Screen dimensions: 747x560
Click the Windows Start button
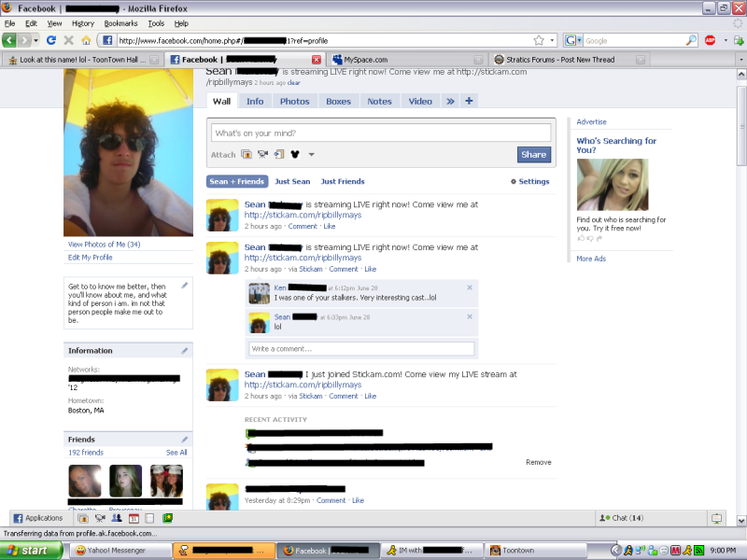(32, 551)
